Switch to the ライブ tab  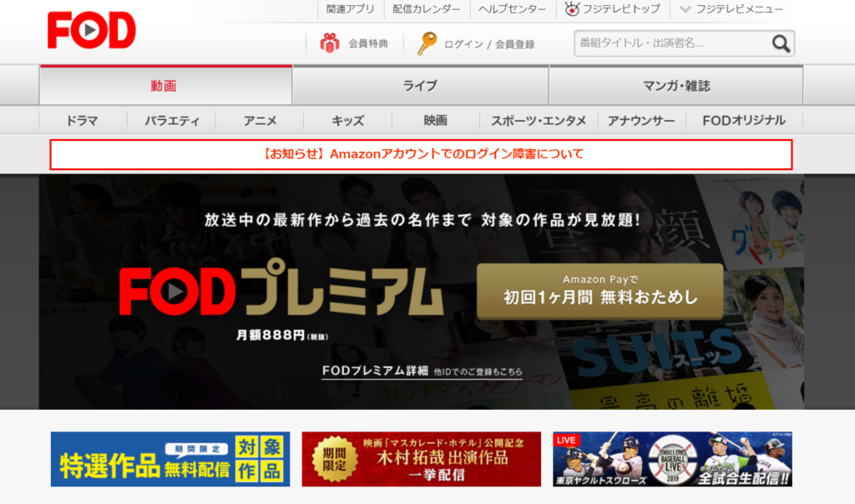tap(420, 86)
